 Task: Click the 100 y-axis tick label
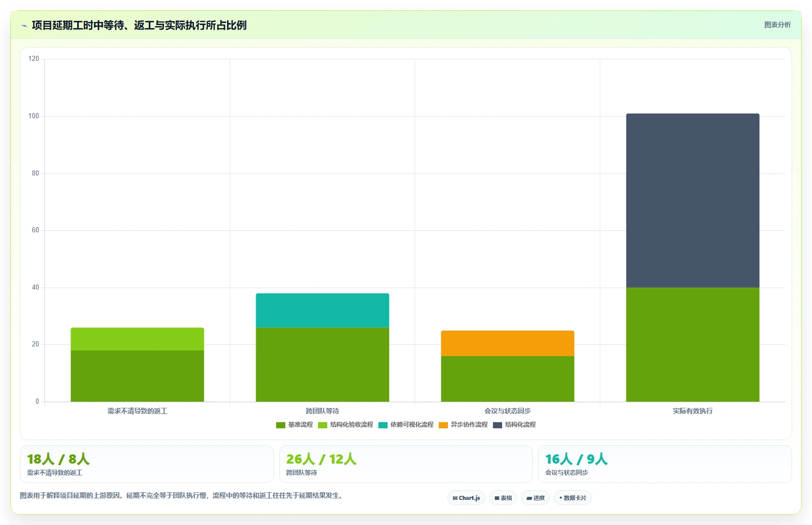[x=34, y=116]
